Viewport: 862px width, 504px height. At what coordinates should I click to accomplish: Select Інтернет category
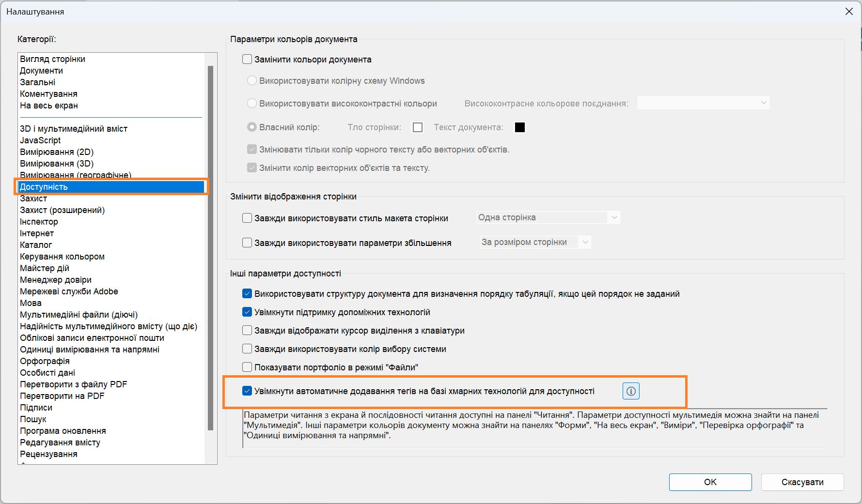pyautogui.click(x=111, y=233)
